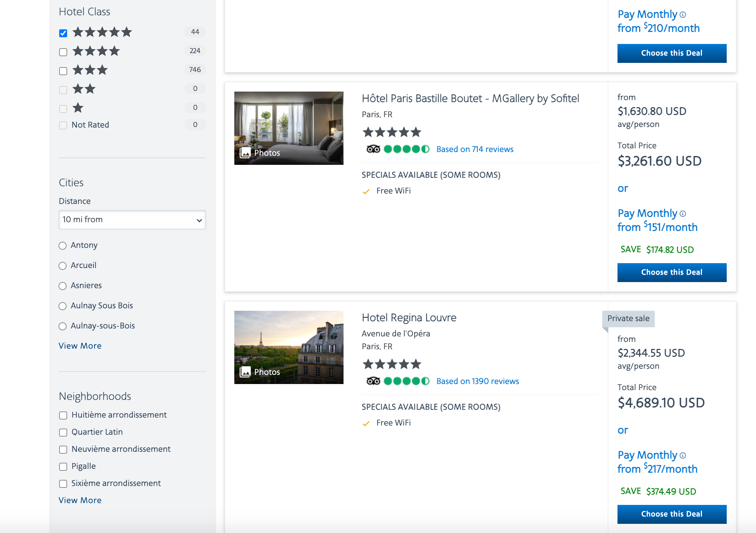
Task: Choose this Deal for Bastille Boutet hotel
Action: tap(671, 272)
